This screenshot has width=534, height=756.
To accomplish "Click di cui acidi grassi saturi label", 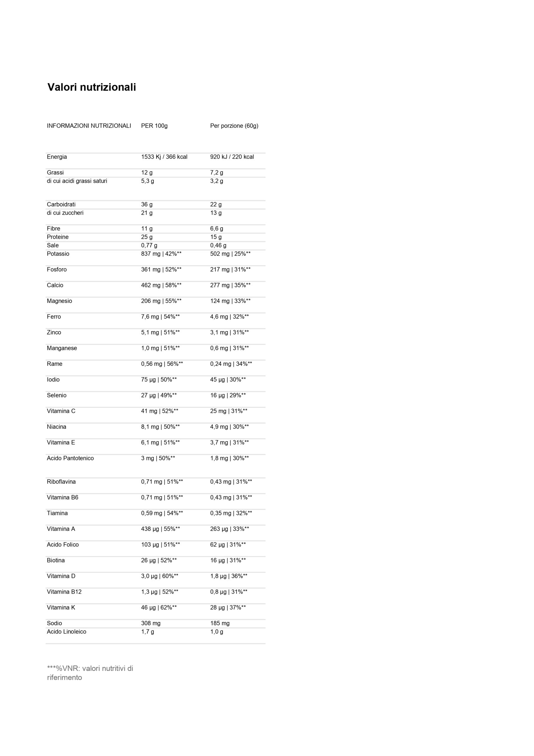I will point(77,181).
